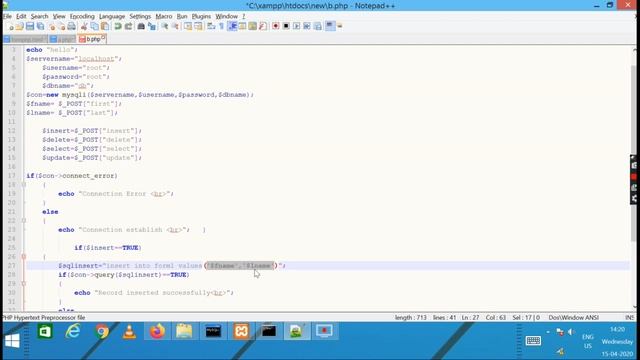Redo the edit via toolbar arrow
This screenshot has height=360, width=640.
[128, 27]
